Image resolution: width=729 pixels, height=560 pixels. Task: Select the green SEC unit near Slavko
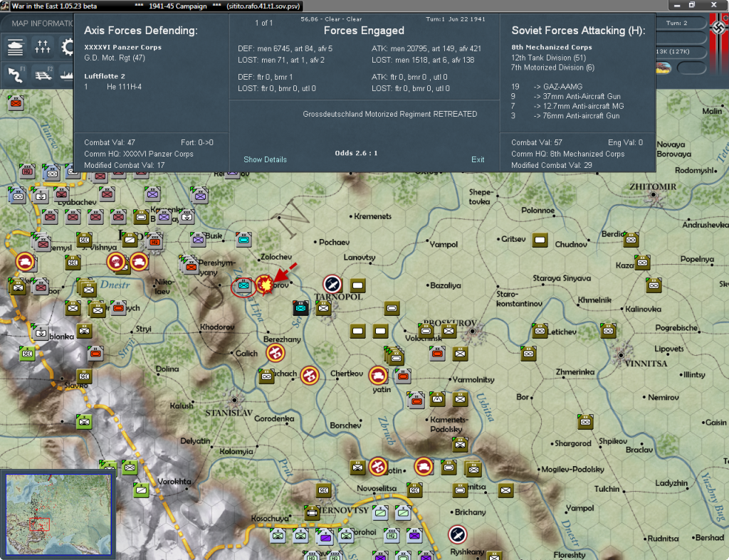28,354
